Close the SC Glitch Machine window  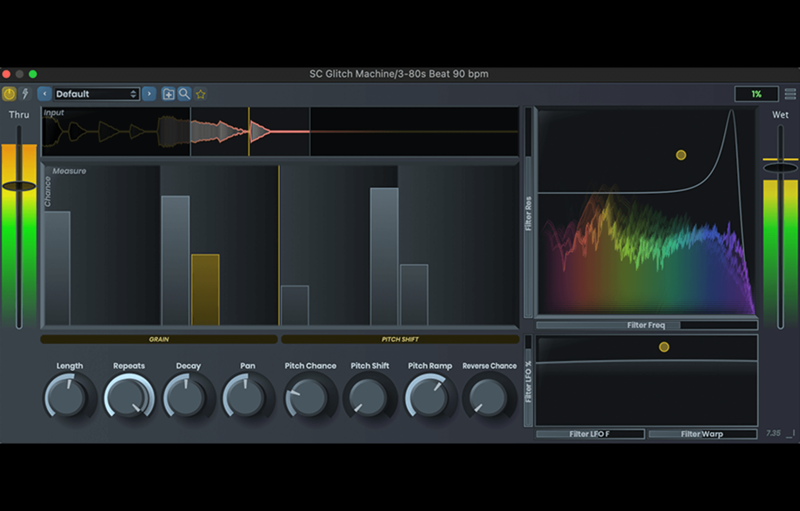coord(7,74)
